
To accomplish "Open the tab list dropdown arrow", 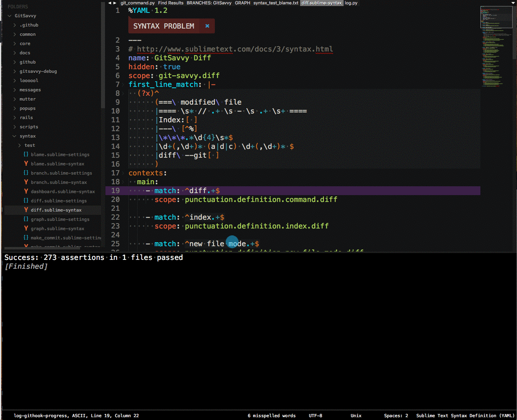I will pos(513,3).
